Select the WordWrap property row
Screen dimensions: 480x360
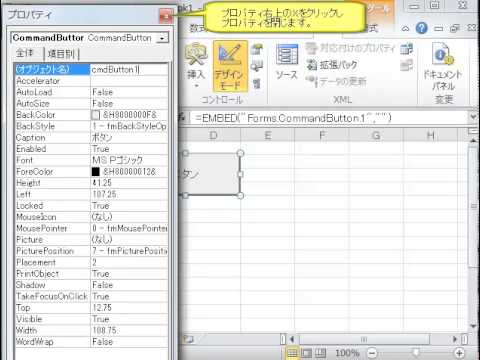(x=91, y=341)
